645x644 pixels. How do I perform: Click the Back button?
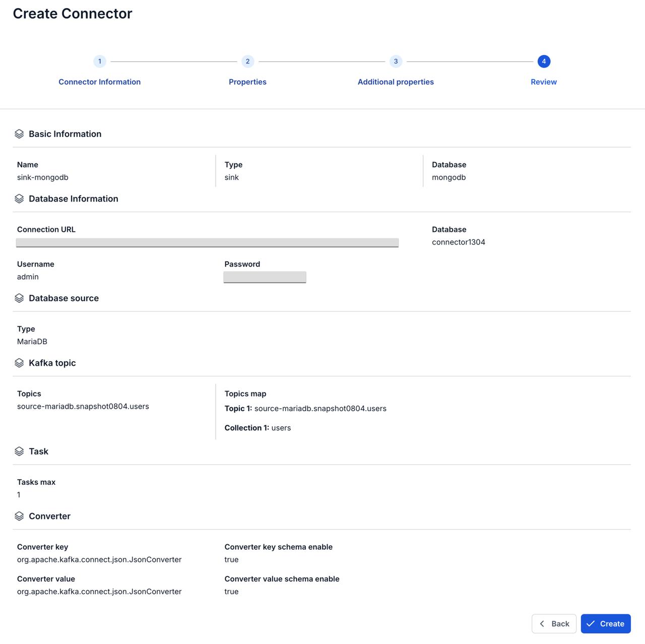pyautogui.click(x=554, y=624)
